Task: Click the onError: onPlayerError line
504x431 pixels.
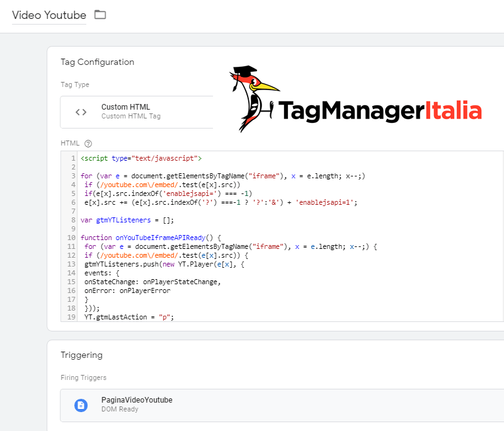Action: 127,290
